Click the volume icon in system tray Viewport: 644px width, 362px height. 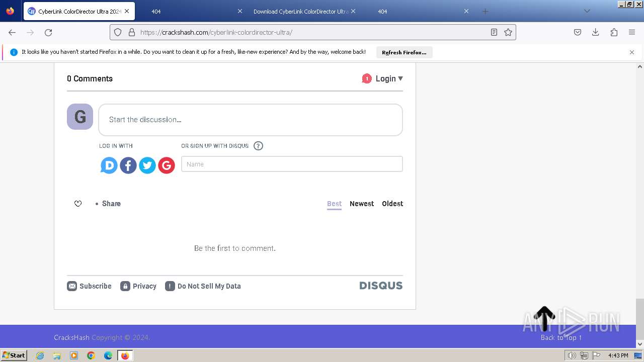point(572,355)
